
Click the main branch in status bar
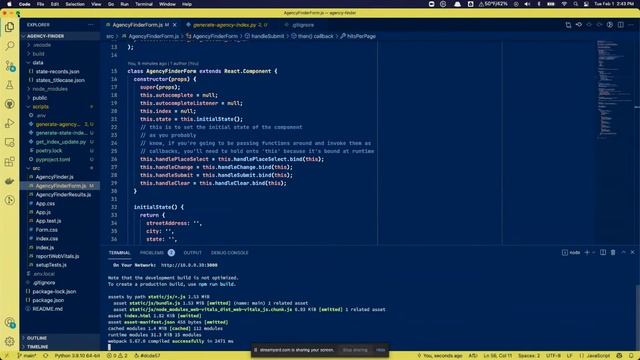pos(27,356)
